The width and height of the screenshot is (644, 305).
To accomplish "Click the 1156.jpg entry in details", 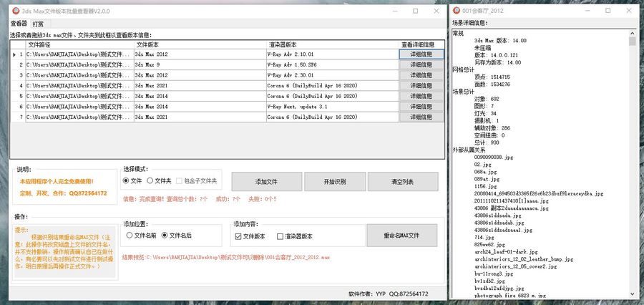I will [x=485, y=186].
